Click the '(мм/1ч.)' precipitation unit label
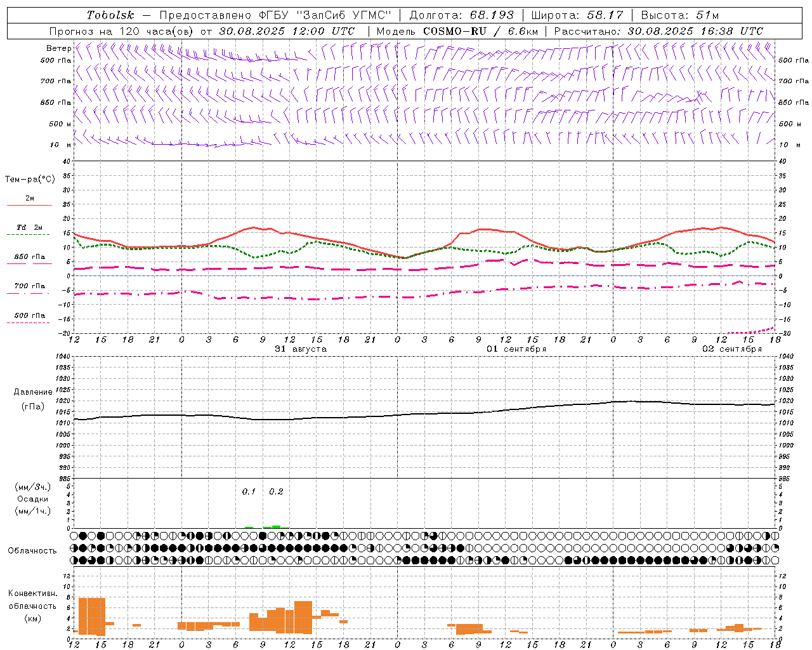 coord(32,511)
